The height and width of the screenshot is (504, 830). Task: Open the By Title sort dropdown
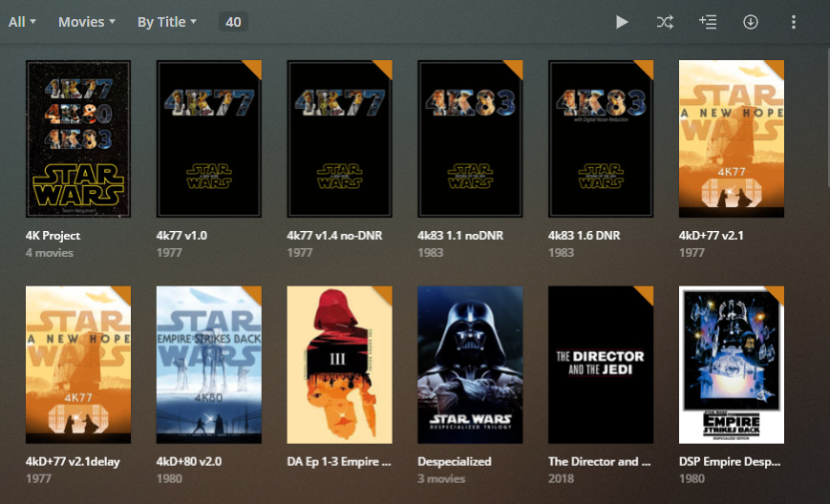tap(167, 22)
